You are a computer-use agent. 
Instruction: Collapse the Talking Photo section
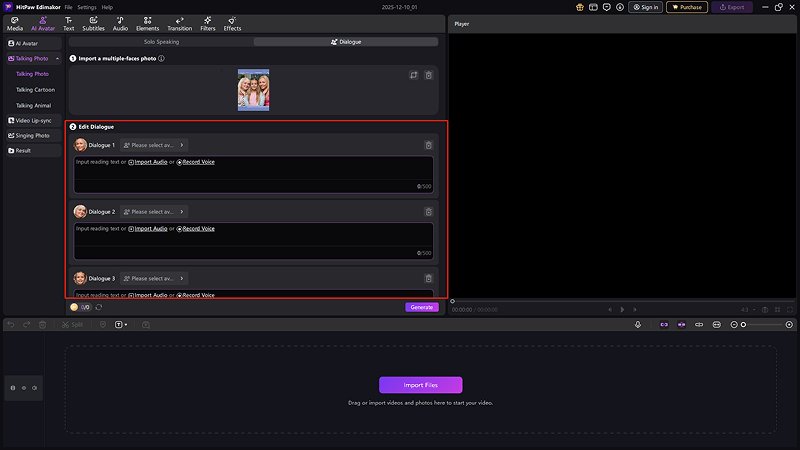[x=57, y=59]
